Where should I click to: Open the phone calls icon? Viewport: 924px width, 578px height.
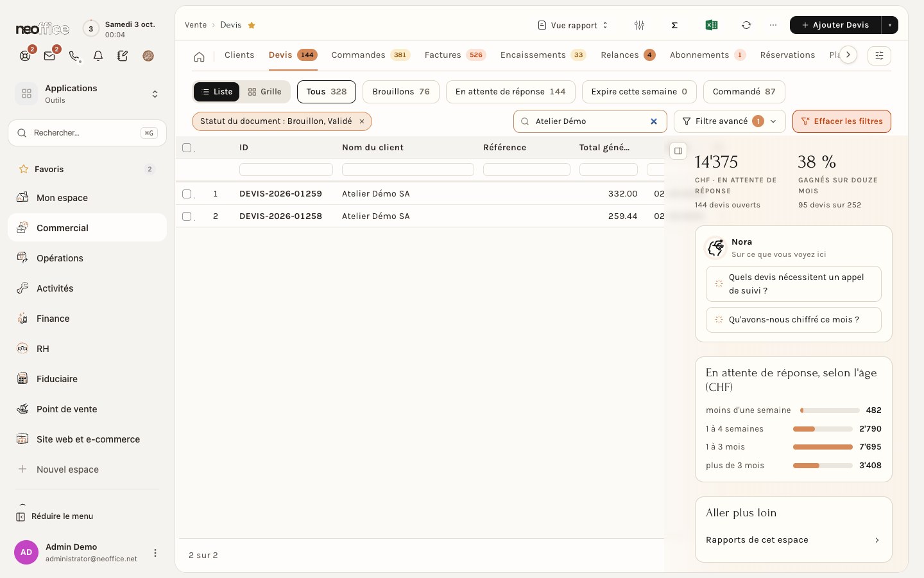pos(74,56)
